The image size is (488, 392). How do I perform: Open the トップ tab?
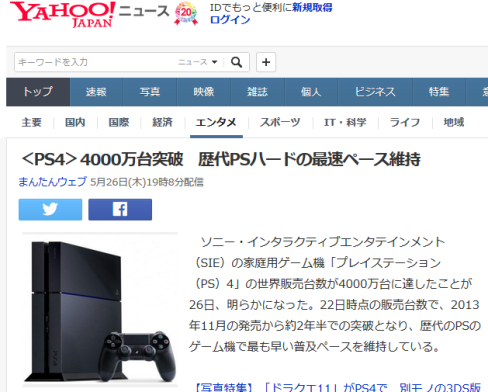coord(38,92)
